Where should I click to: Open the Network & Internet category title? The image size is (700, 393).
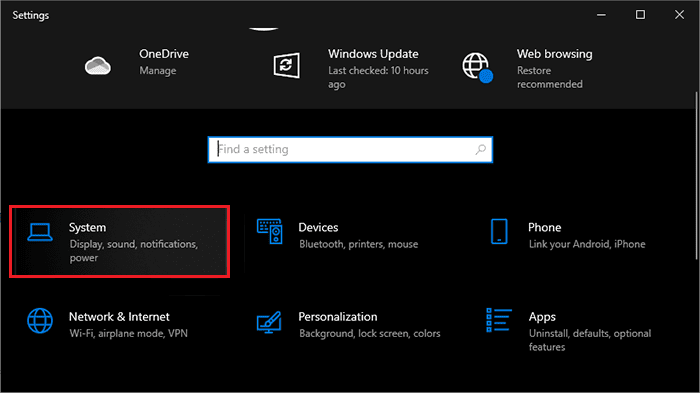pos(119,317)
